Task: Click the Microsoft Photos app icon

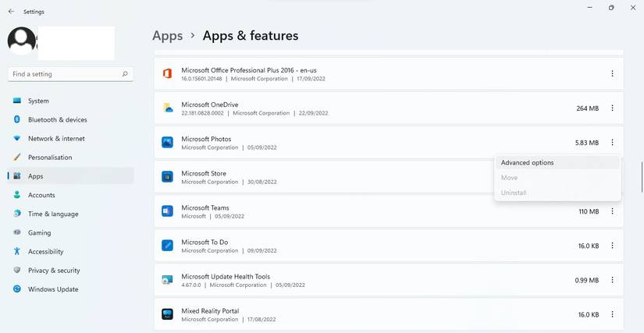Action: [x=167, y=143]
